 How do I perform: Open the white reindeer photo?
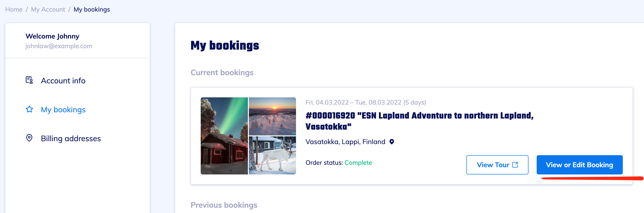(272, 155)
